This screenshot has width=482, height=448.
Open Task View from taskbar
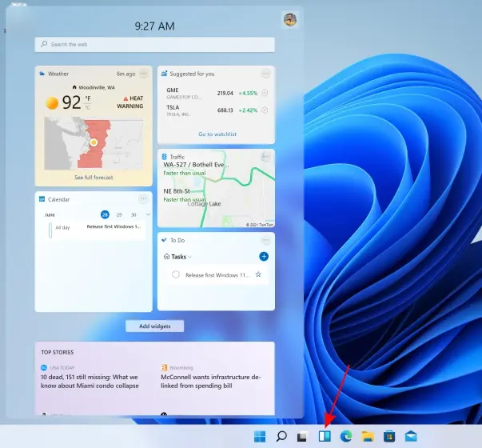[x=302, y=436]
